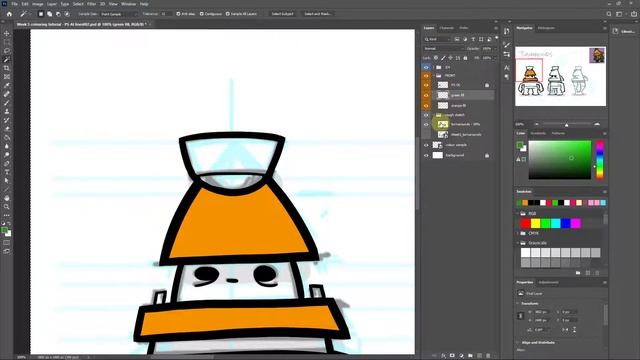Select the Magic Wand tool in the toolbox
This screenshot has height=360, width=640.
click(x=7, y=60)
